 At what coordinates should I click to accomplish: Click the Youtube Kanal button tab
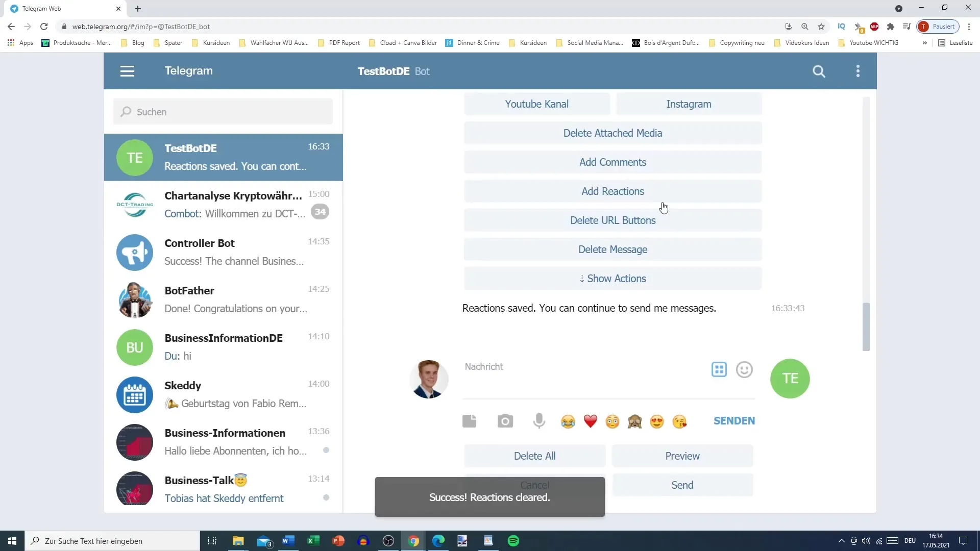pos(536,104)
